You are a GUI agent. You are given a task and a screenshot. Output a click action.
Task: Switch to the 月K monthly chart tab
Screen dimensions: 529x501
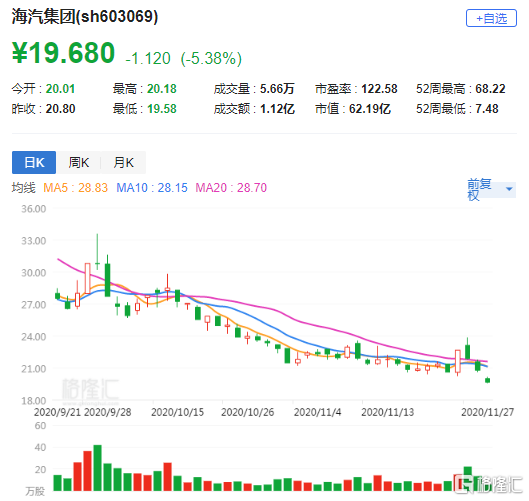tap(123, 163)
